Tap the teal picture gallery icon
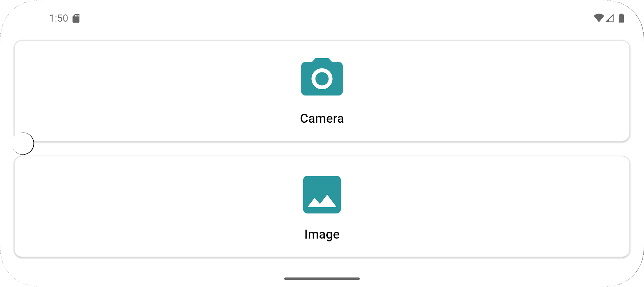Screen dimensions: 644x287 (322, 194)
